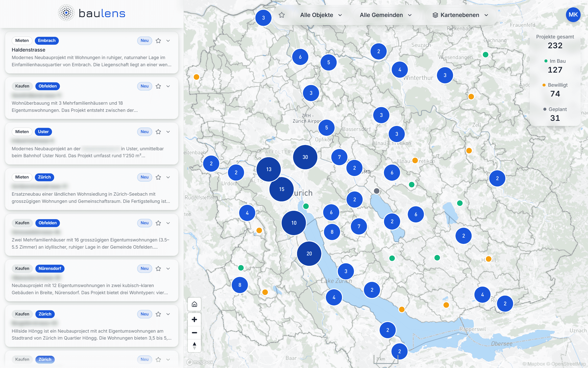Screen dimensions: 588x368
Task: Open the Alle Gemeinden dropdown
Action: click(x=386, y=15)
